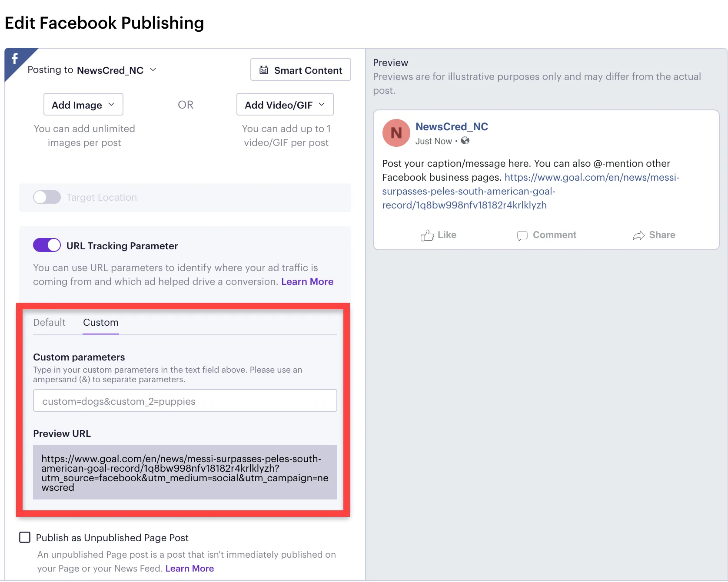Follow Learn More link for URL parameters

coord(307,281)
